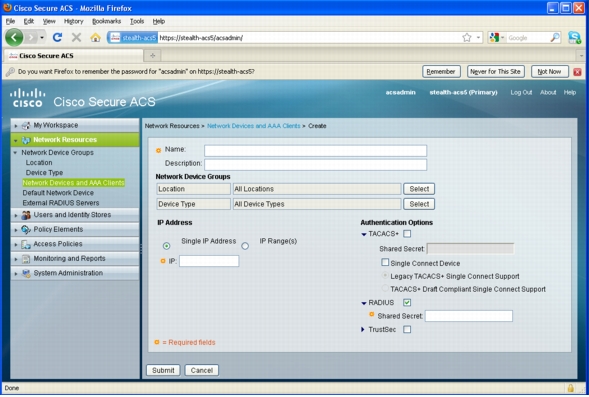The image size is (589, 397).
Task: Select Device Type in the sidebar
Action: tap(44, 173)
